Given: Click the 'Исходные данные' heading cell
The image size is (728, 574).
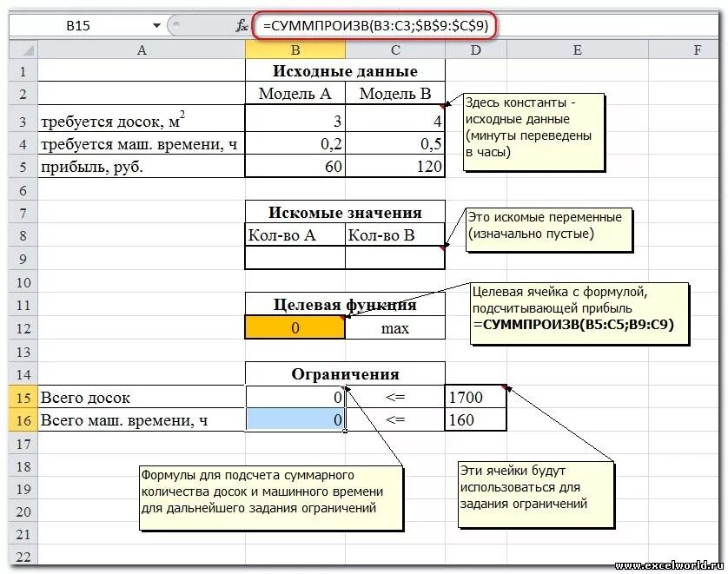Looking at the screenshot, I should [345, 71].
